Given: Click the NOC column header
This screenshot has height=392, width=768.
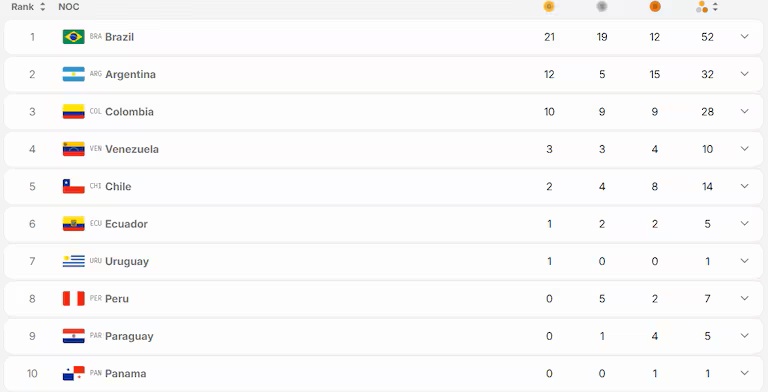Looking at the screenshot, I should [x=69, y=7].
